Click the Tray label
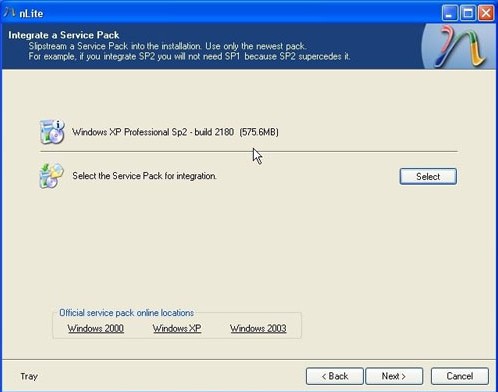 point(29,376)
